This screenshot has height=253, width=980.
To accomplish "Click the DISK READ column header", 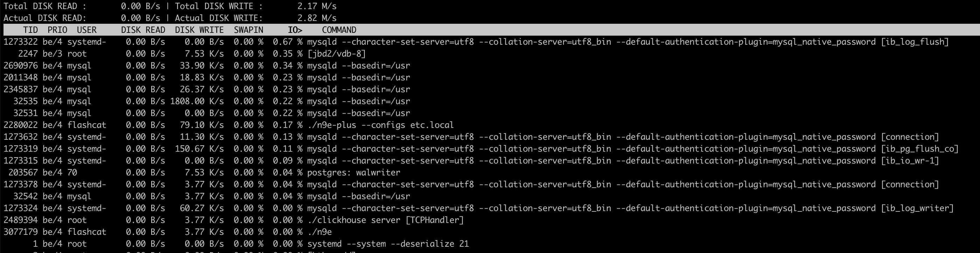I will (143, 30).
